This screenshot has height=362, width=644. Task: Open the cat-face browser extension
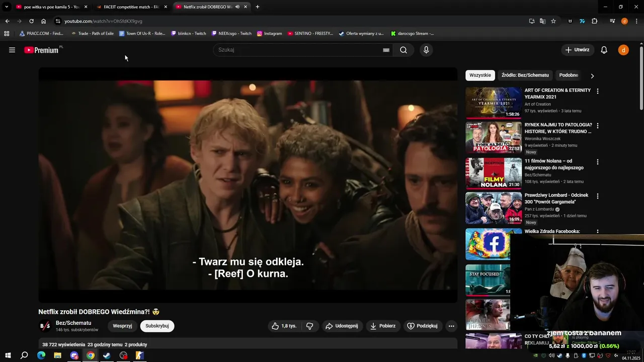pos(570,21)
